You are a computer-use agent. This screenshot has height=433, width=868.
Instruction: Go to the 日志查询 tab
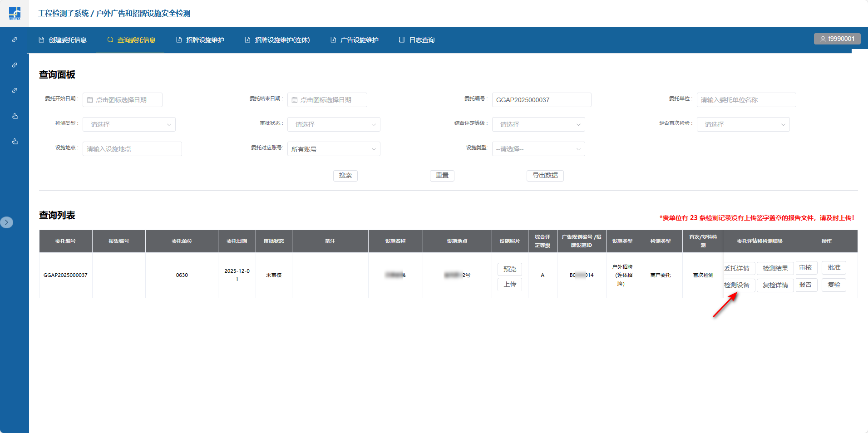point(417,40)
